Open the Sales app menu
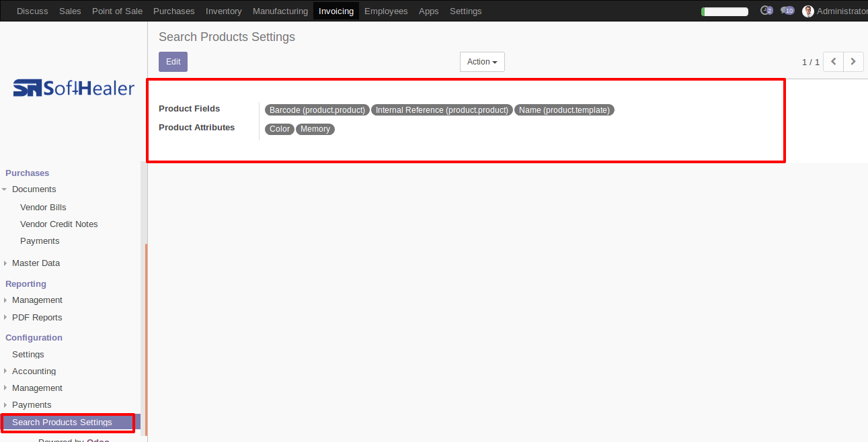 pyautogui.click(x=70, y=11)
